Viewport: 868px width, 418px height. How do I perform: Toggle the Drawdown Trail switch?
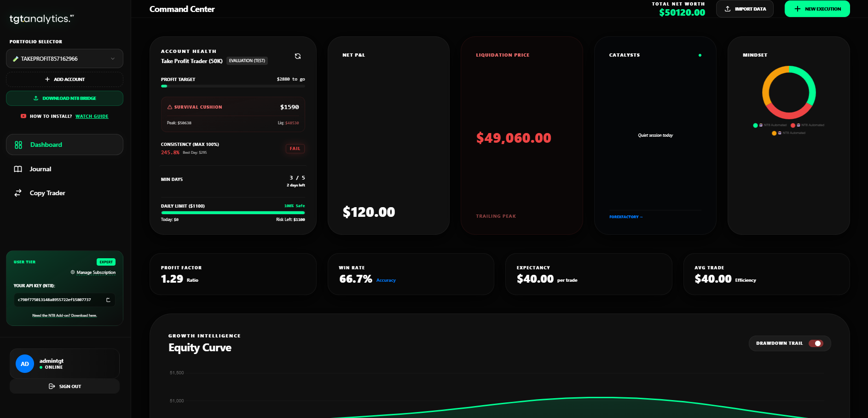[816, 343]
